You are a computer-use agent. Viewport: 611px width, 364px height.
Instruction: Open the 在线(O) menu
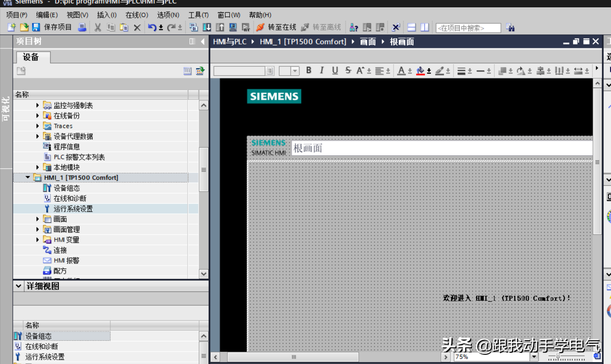click(136, 15)
